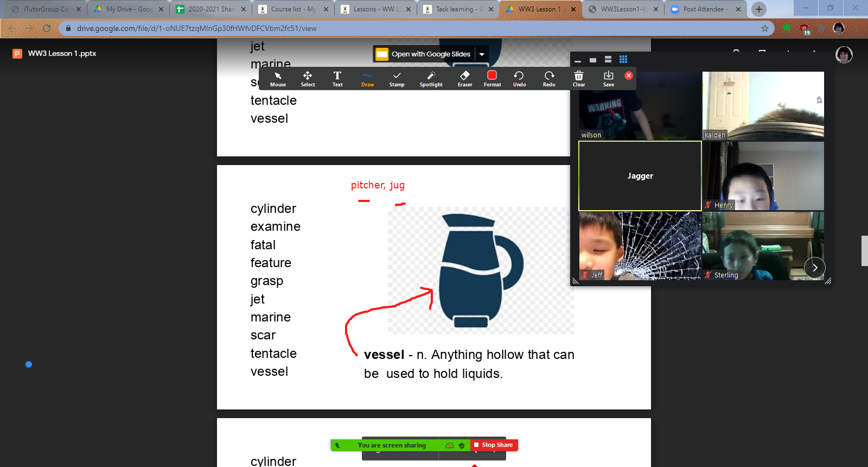Switch the video panel to two-tile strip view
868x467 pixels.
[608, 60]
